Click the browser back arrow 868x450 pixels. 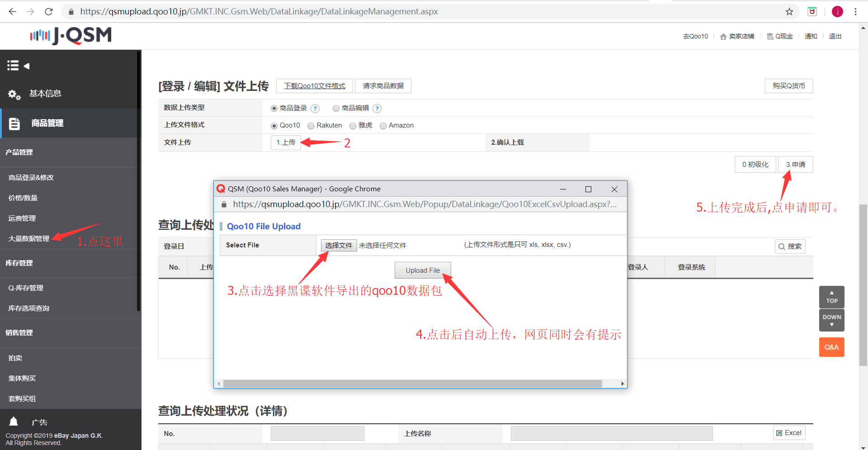pyautogui.click(x=12, y=12)
